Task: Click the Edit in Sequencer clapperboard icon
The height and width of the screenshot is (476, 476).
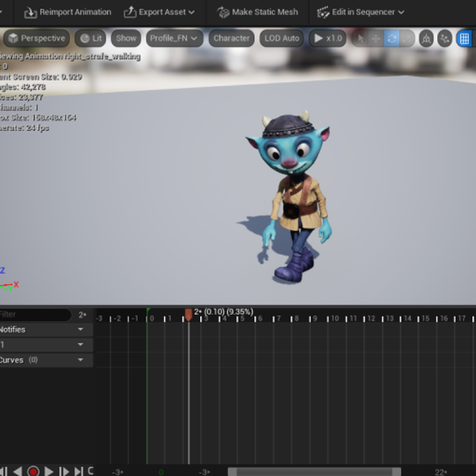Action: pos(323,13)
